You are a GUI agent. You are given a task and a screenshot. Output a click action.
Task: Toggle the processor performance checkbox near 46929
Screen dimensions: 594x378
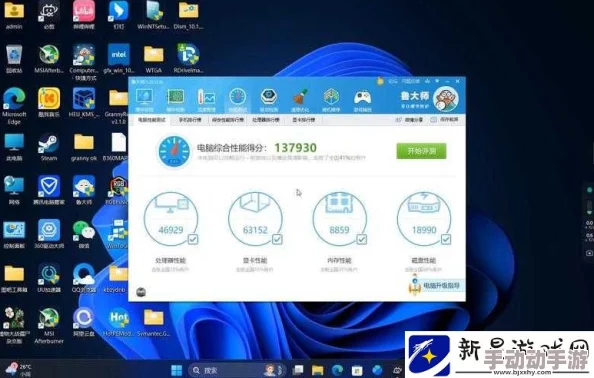(x=193, y=239)
